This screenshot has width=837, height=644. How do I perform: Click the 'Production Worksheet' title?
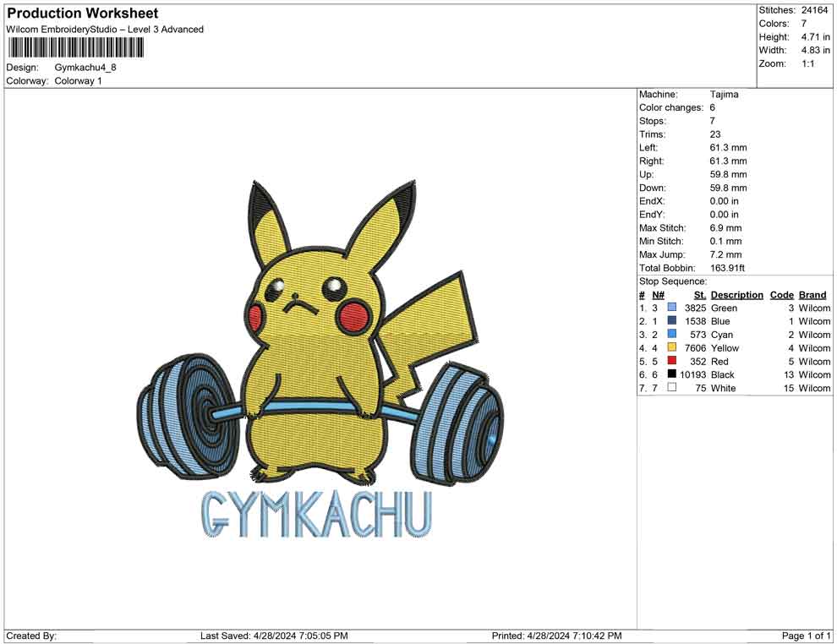pos(82,14)
